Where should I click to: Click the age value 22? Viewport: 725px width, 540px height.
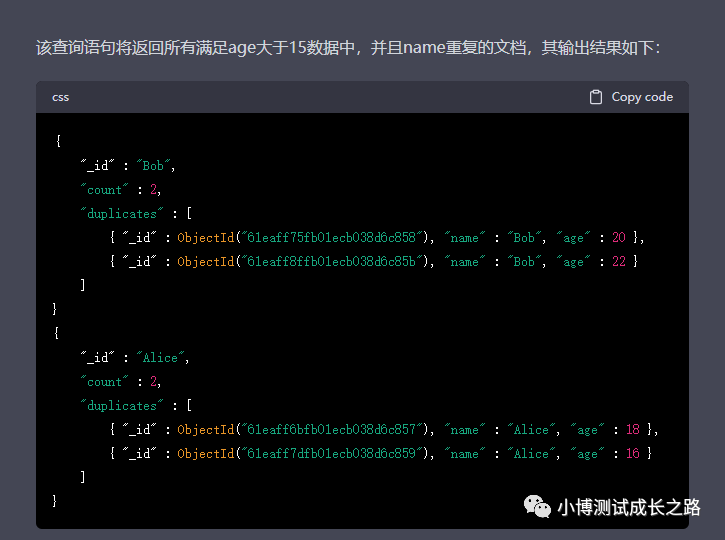pyautogui.click(x=619, y=262)
